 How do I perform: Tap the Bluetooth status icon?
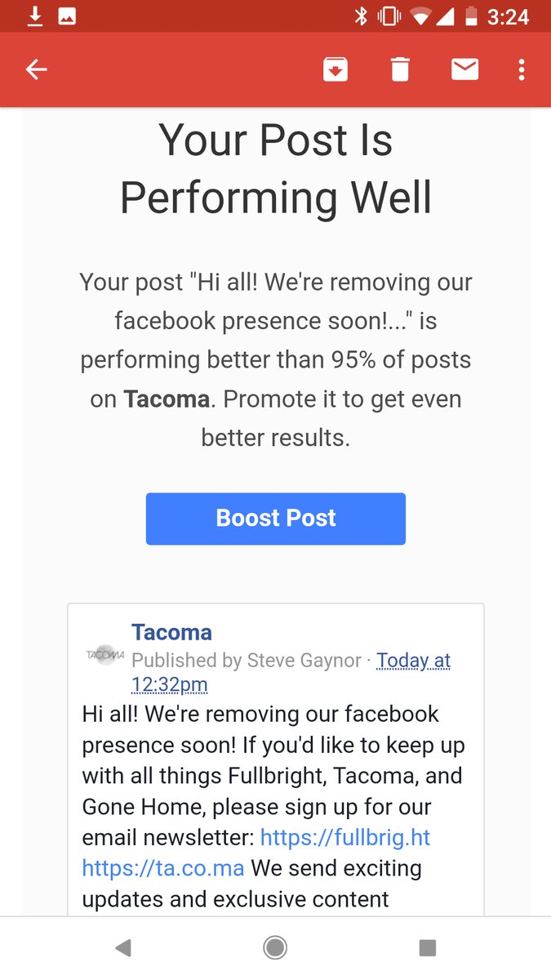click(x=361, y=16)
